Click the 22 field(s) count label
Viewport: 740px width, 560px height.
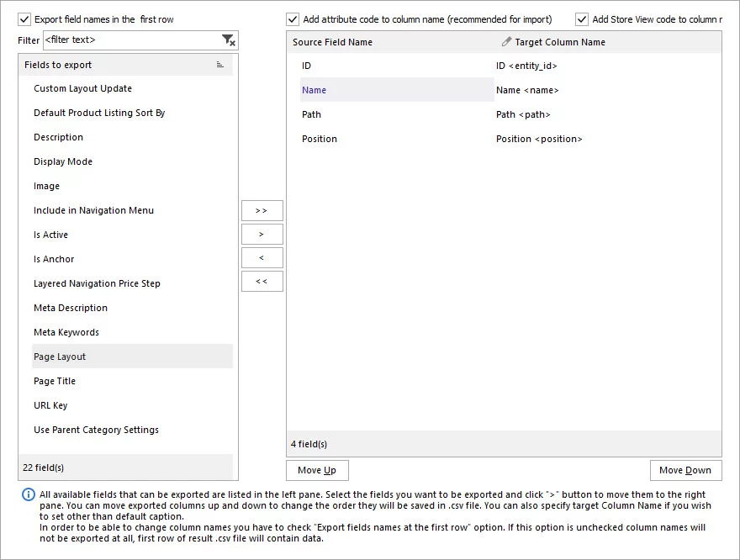44,468
